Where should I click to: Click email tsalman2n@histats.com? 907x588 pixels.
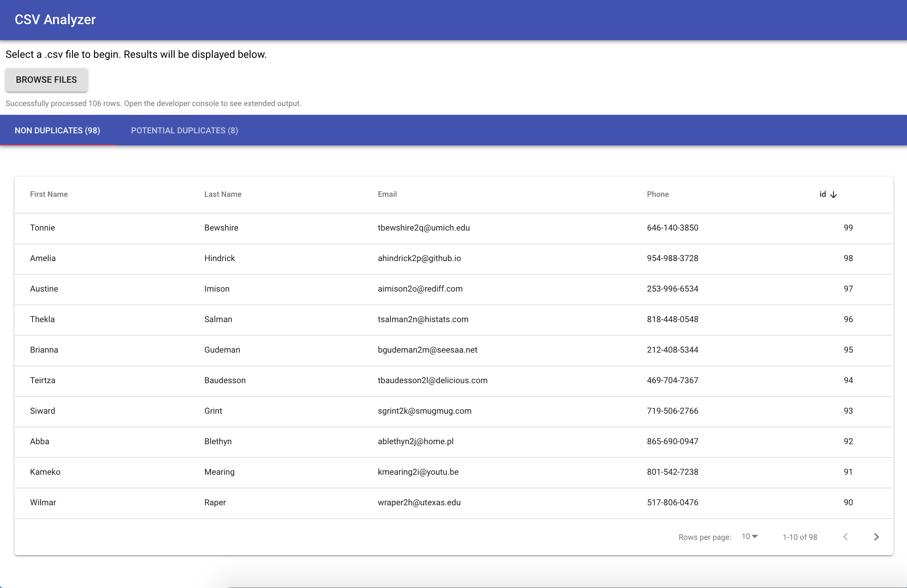click(423, 319)
